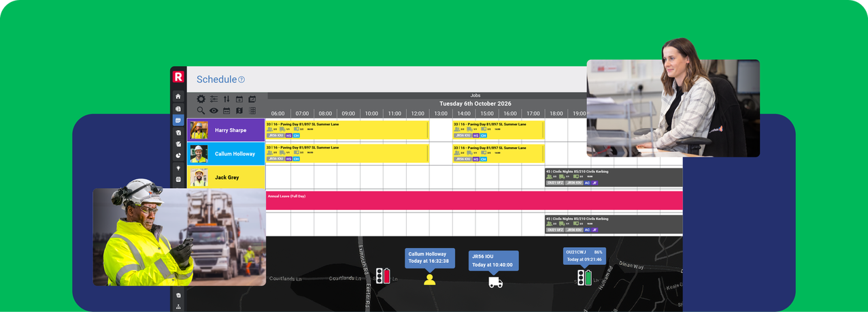Click the calendar share arrow icon

coord(252,99)
